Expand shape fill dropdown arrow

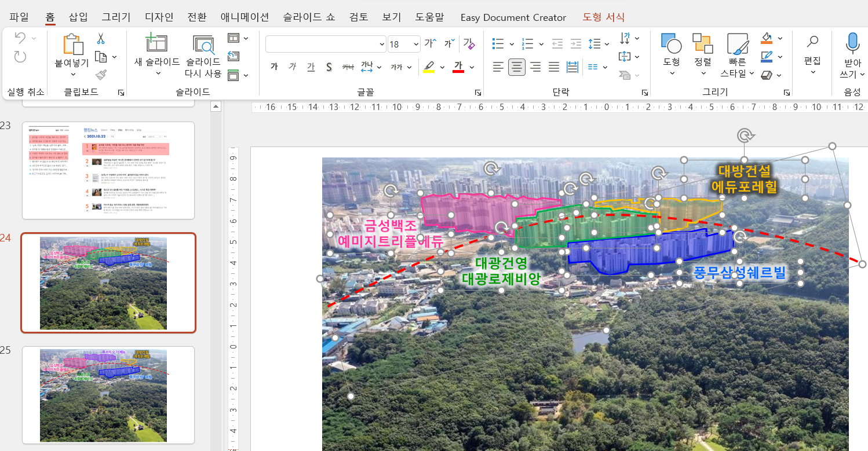[x=780, y=38]
